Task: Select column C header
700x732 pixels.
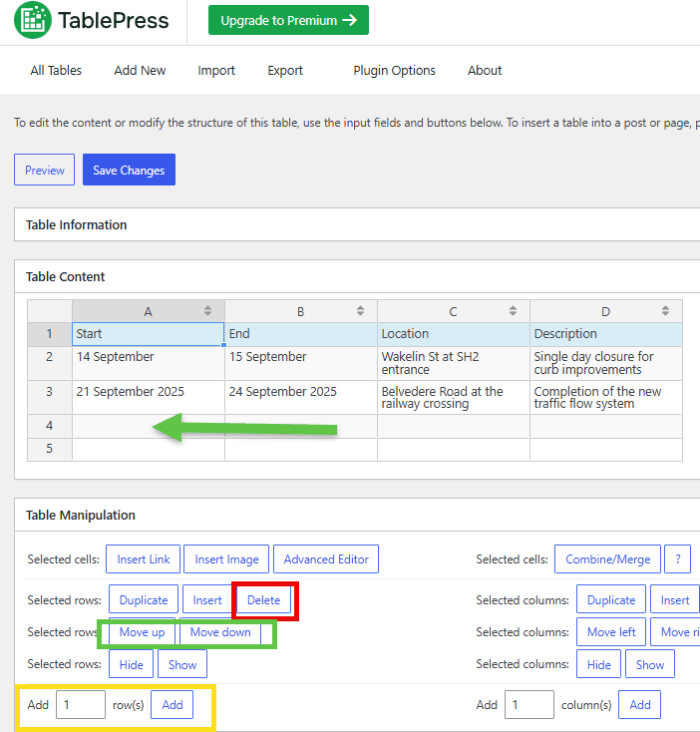Action: (453, 311)
